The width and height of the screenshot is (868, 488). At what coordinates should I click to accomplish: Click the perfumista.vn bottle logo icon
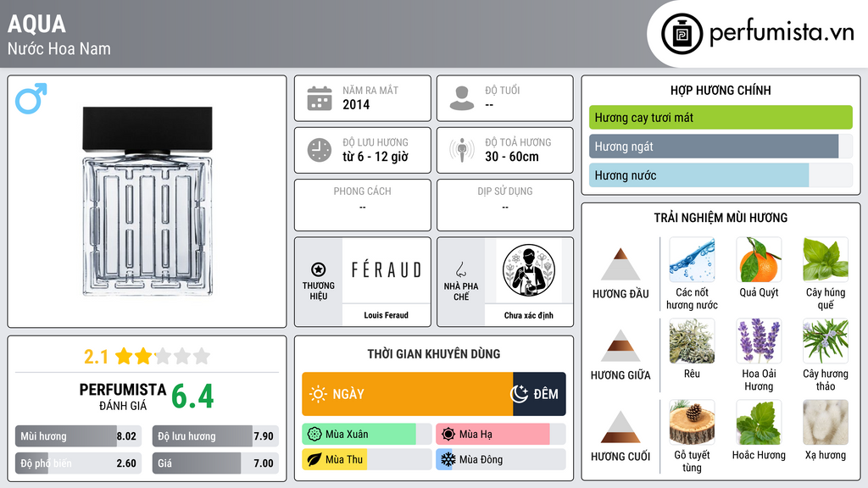point(682,34)
